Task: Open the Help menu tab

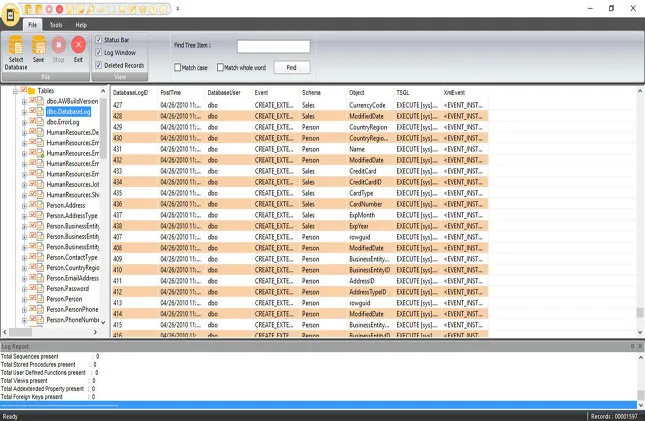Action: pyautogui.click(x=81, y=25)
